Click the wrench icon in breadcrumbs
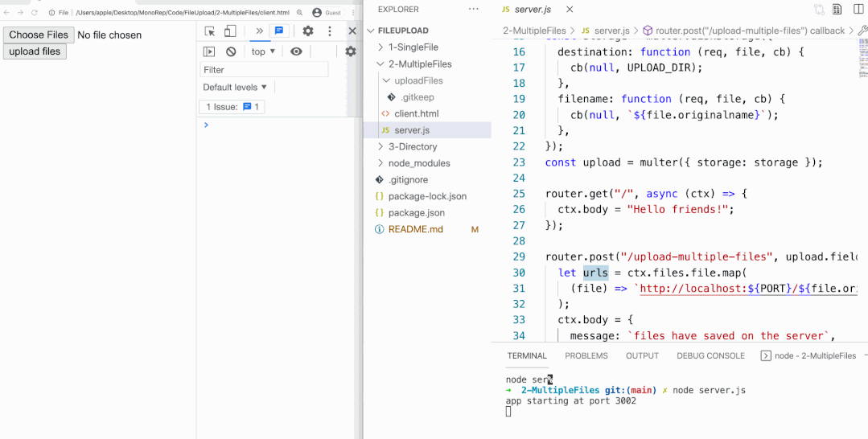 point(862,31)
